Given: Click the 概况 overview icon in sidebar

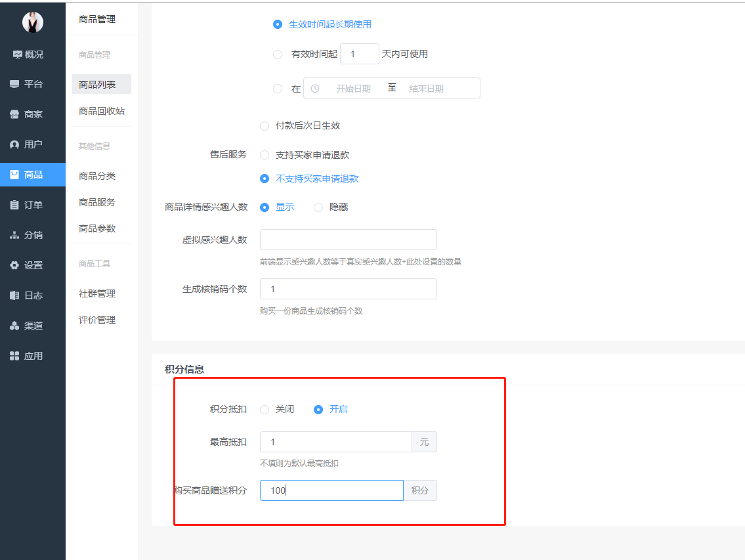Looking at the screenshot, I should pos(17,54).
